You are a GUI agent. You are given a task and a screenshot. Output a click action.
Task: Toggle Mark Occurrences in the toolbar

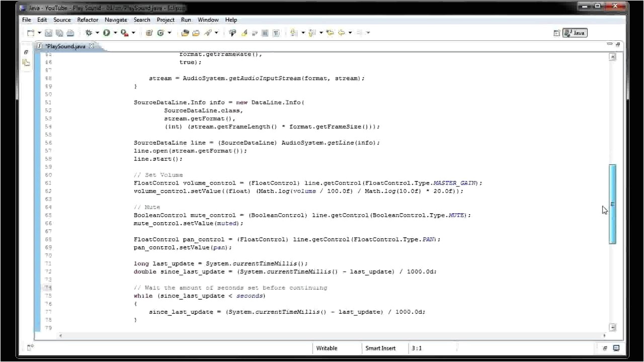tap(245, 33)
